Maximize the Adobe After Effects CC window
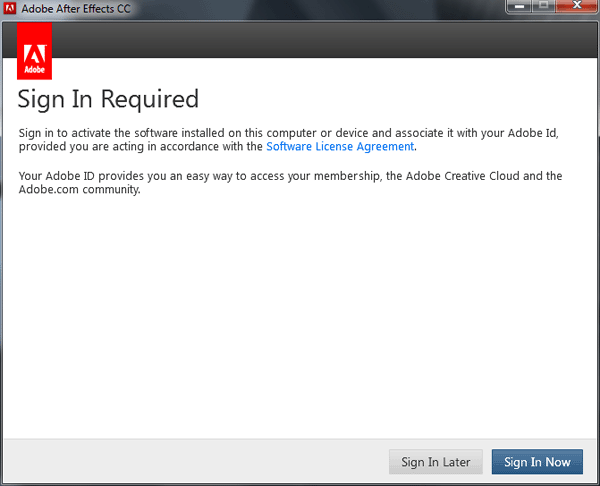 (543, 6)
